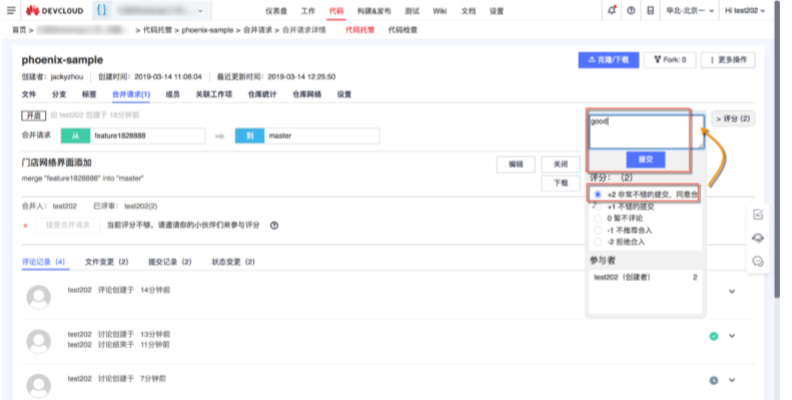Image resolution: width=792 pixels, height=400 pixels.
Task: Click the Fork: 0 button
Action: [x=670, y=60]
